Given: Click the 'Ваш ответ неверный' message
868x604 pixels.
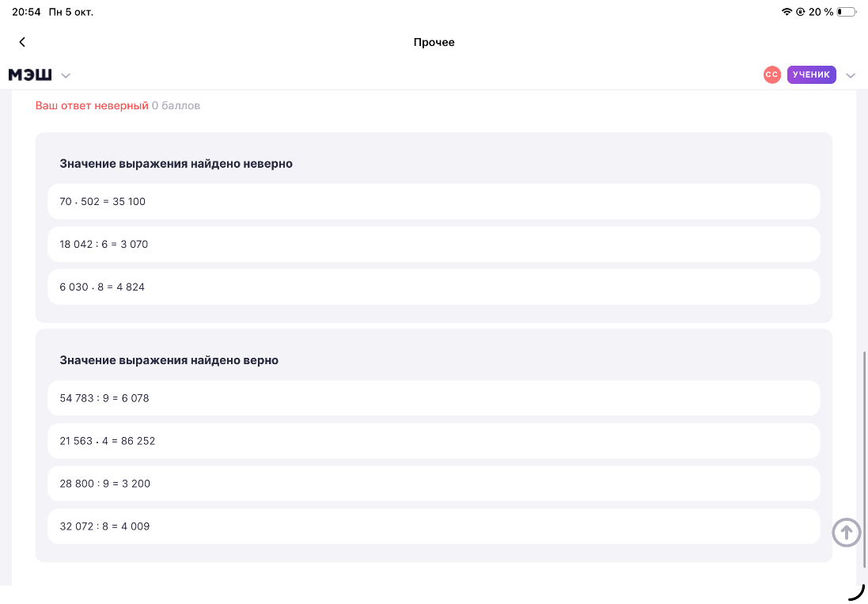Looking at the screenshot, I should [92, 106].
